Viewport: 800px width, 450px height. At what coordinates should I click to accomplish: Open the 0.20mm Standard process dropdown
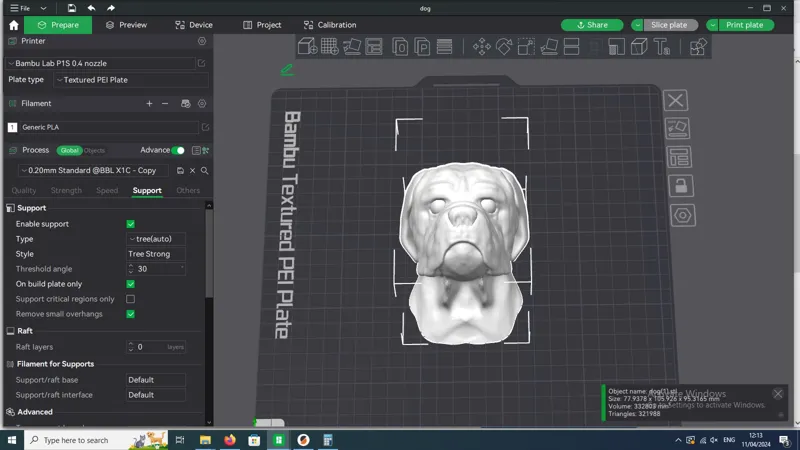point(95,170)
